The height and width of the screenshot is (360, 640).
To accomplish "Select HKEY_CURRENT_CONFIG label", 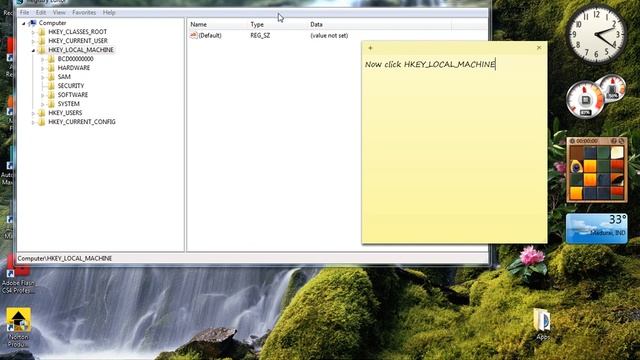I will click(82, 122).
